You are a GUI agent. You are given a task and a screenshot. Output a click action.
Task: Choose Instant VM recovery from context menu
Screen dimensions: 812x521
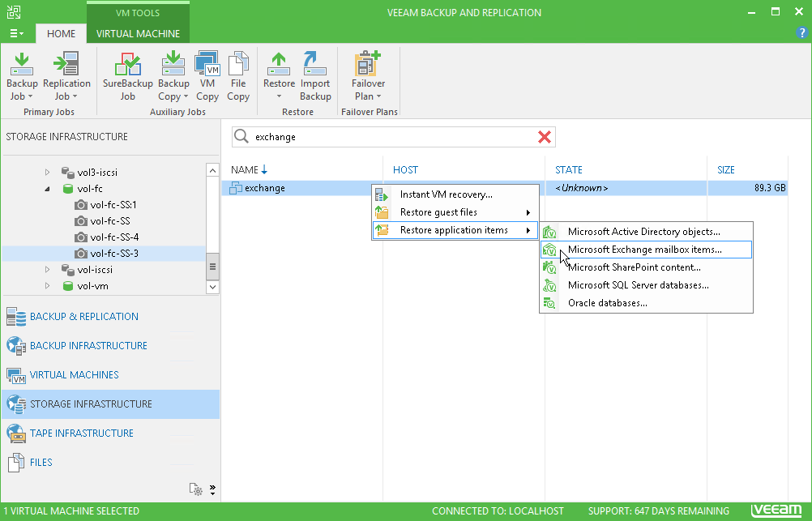(x=455, y=194)
